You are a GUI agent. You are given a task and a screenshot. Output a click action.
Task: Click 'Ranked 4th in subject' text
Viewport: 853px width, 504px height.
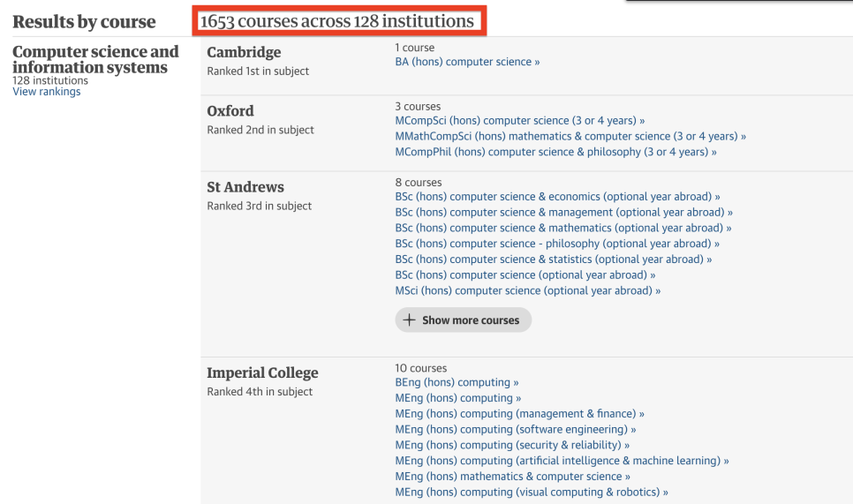click(x=260, y=392)
